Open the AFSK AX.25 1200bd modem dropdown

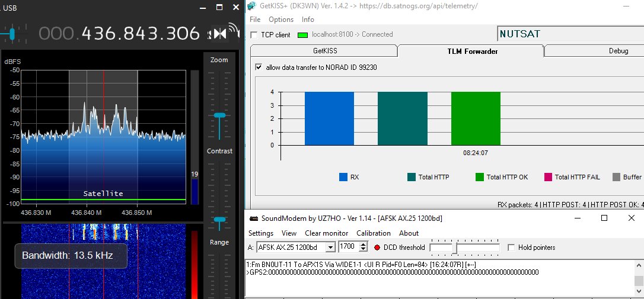click(x=331, y=247)
